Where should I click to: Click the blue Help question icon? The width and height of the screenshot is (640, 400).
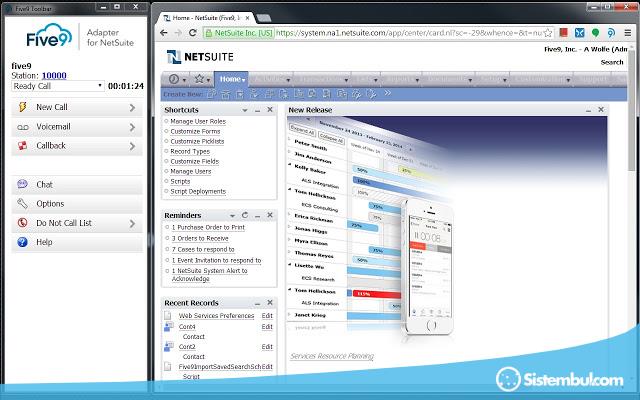(22, 242)
